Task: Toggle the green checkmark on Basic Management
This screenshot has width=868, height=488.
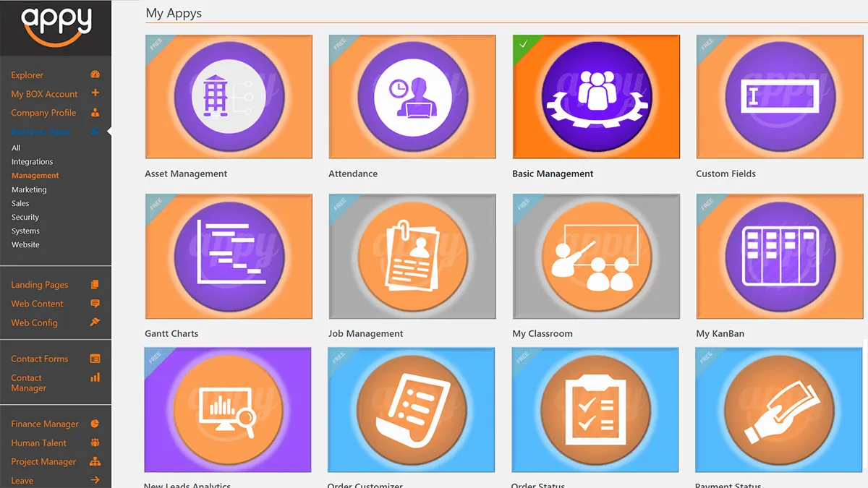Action: click(x=522, y=45)
